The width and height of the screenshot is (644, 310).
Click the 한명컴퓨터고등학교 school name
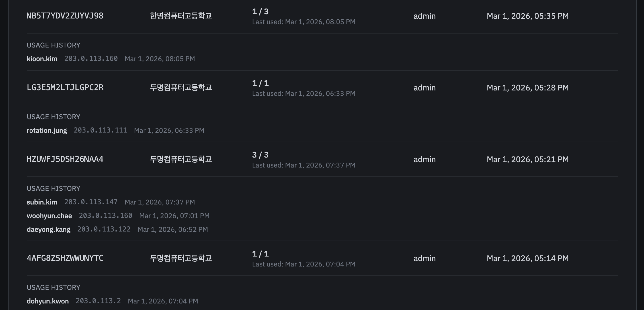click(x=181, y=16)
